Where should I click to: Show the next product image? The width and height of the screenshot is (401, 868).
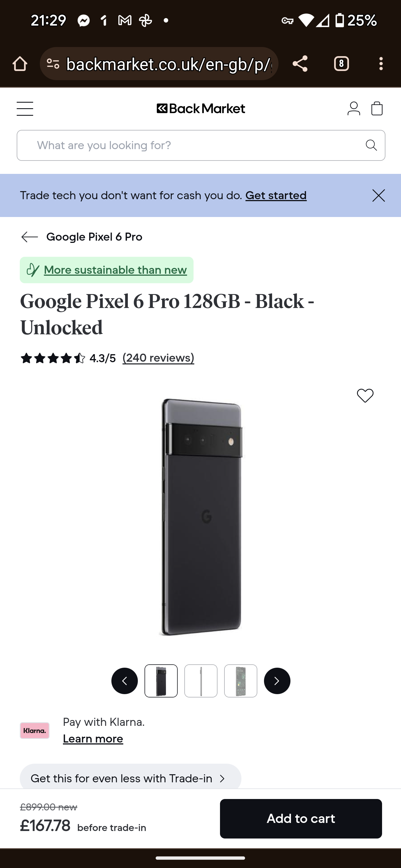[277, 681]
